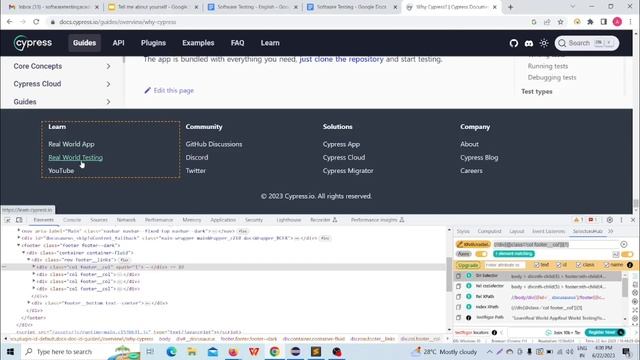
Task: Open the browser extensions puzzle icon
Action: coord(590,22)
